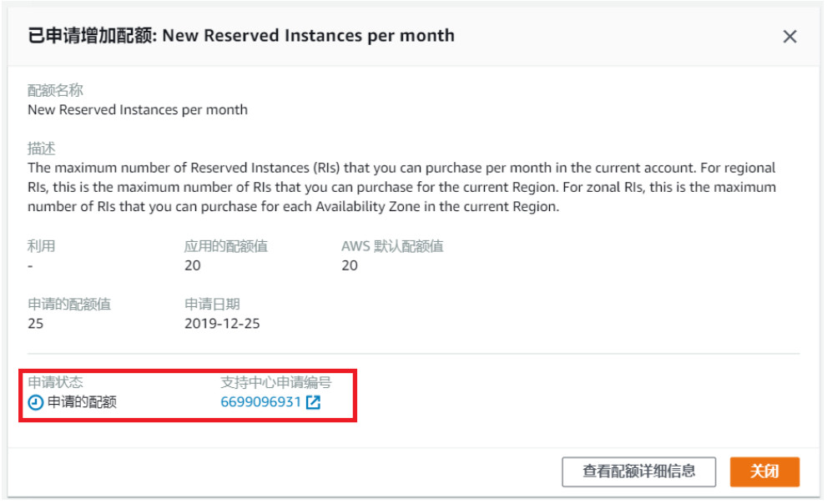Click value 20 under AWS 默认配额值
The height and width of the screenshot is (504, 827).
coord(350,265)
